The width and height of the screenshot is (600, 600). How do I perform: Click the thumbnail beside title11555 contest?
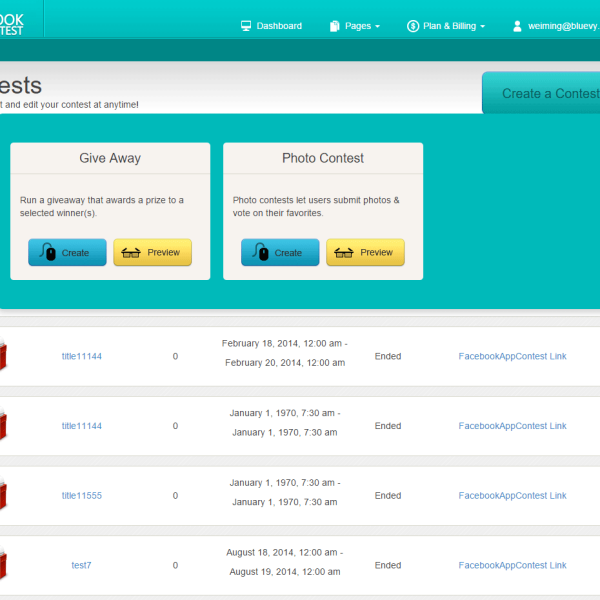pyautogui.click(x=3, y=495)
